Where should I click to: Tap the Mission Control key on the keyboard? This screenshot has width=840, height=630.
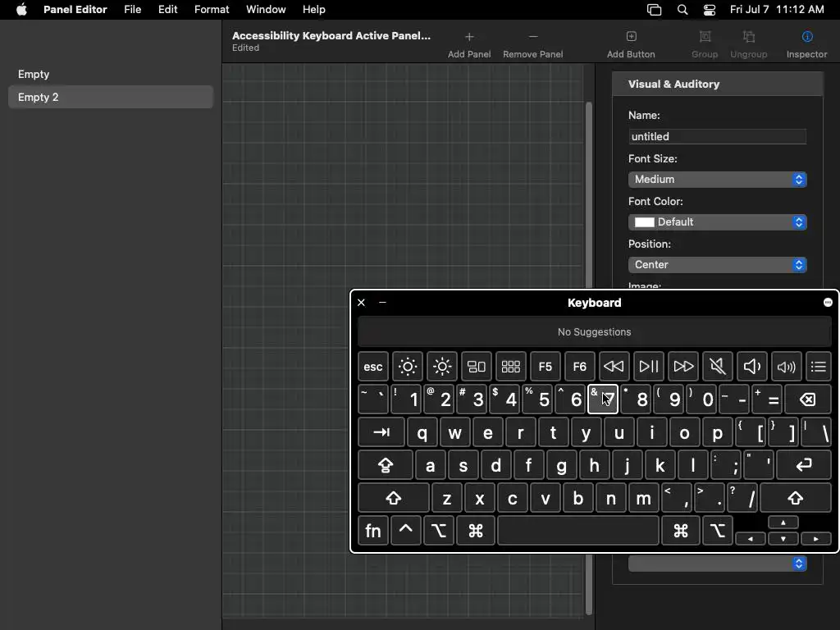[x=477, y=367]
